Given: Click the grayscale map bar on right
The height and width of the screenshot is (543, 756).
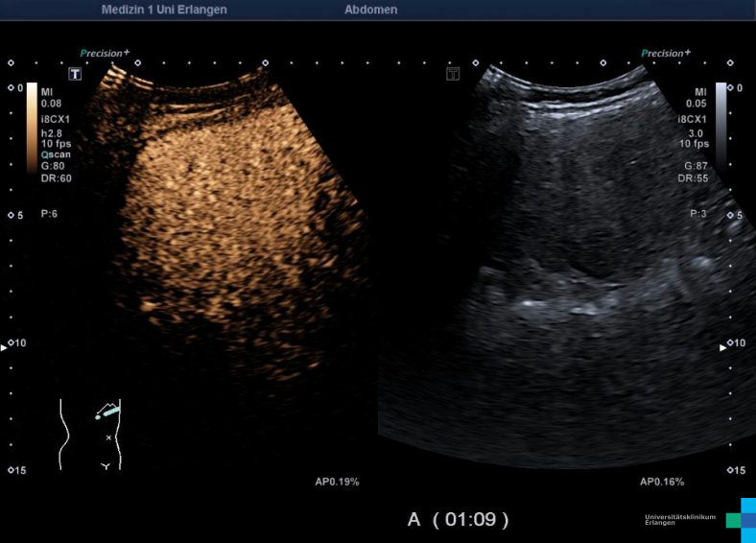Looking at the screenshot, I should pos(721,125).
